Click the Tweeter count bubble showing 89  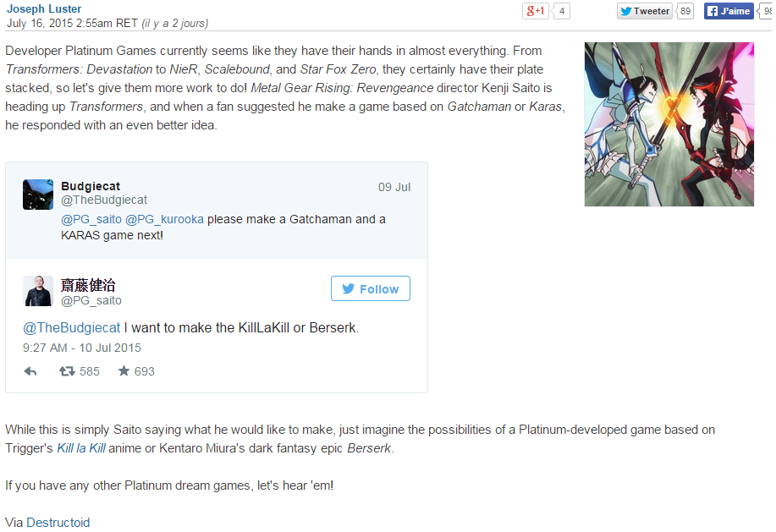(x=685, y=11)
